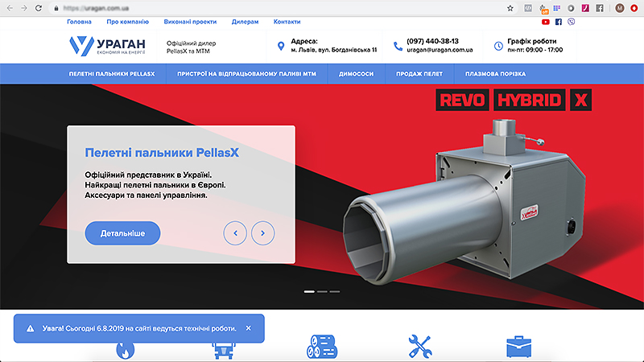Open the colored grid browser extension
This screenshot has width=644, height=362.
556,8
